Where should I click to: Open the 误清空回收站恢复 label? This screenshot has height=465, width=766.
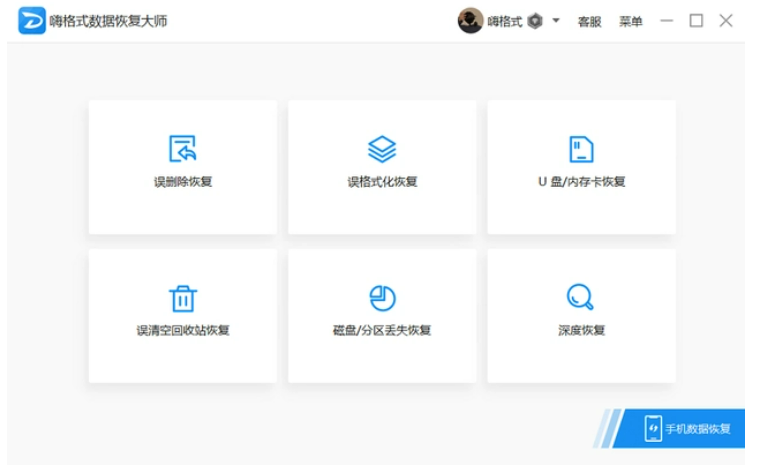tap(182, 330)
